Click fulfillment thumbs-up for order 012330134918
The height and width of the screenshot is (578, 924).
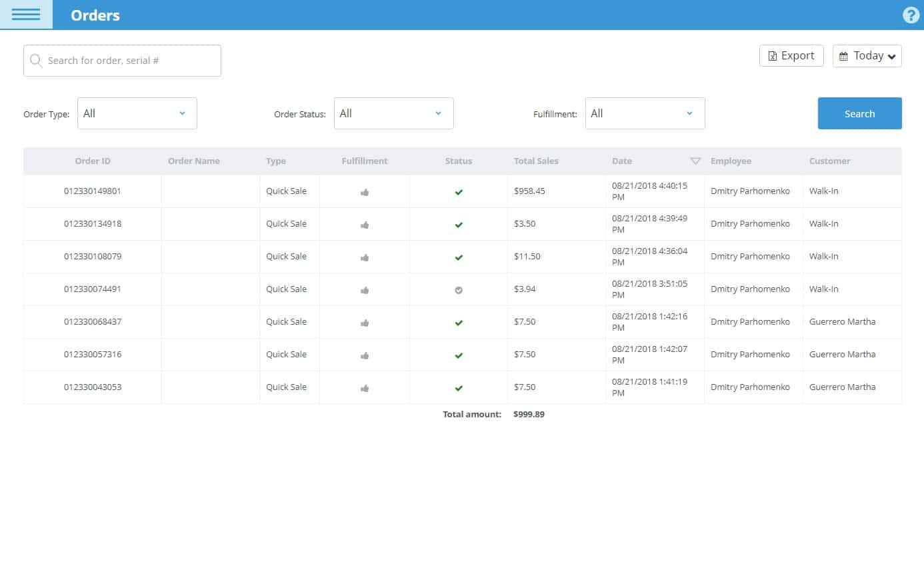[x=365, y=225]
